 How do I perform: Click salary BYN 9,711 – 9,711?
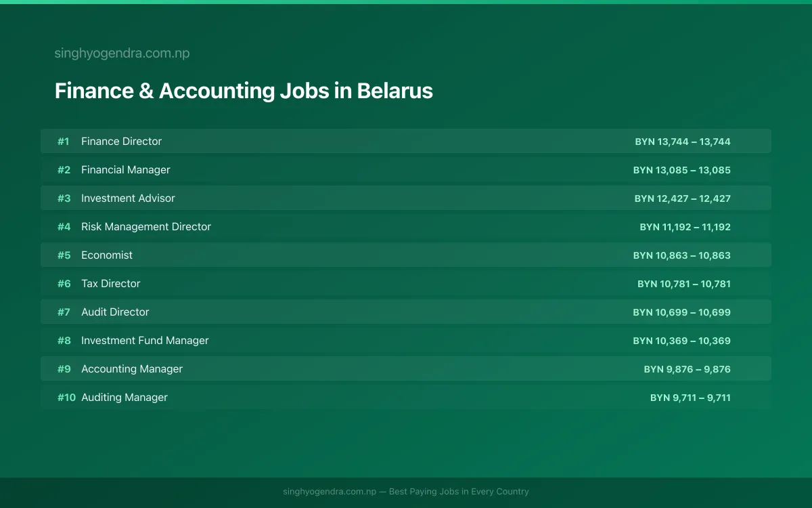coord(690,398)
